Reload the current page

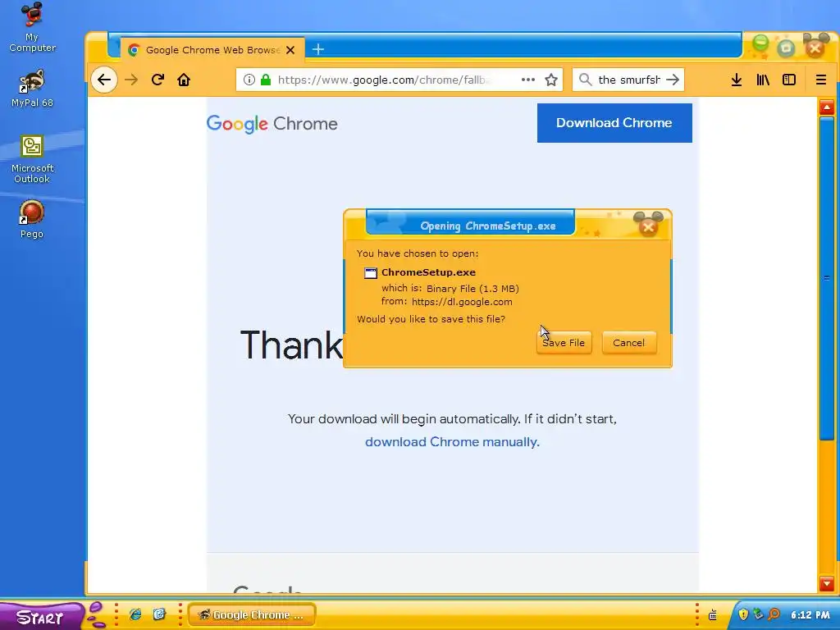coord(157,80)
